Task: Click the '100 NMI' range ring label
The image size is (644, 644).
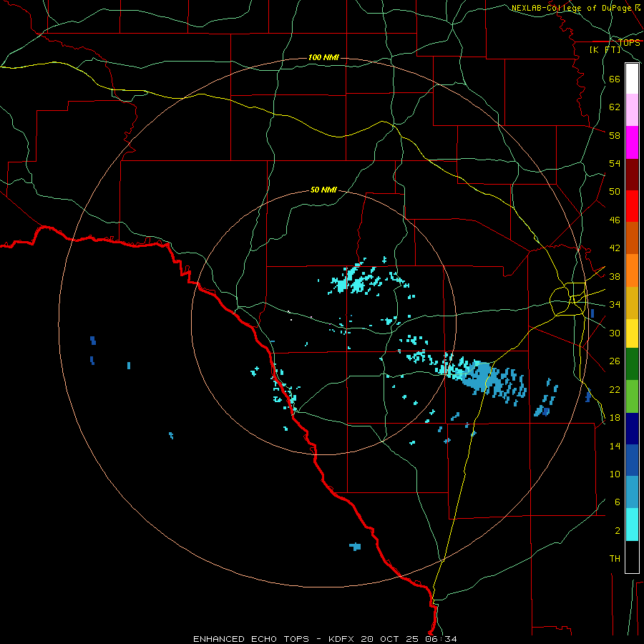Action: click(323, 57)
